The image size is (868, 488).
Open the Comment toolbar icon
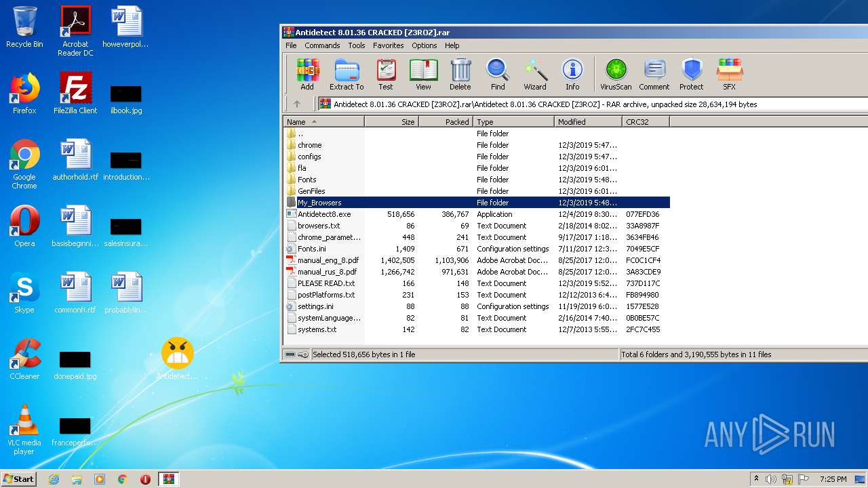(654, 75)
